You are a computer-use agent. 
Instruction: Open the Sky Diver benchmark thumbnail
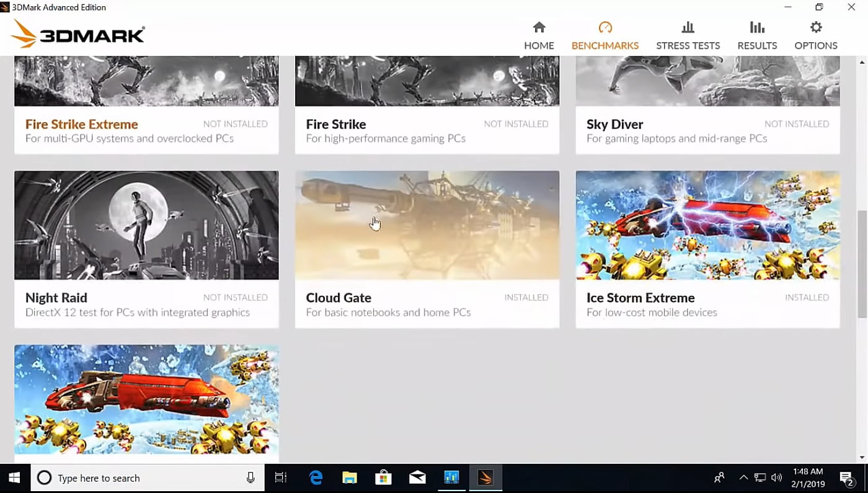(708, 81)
